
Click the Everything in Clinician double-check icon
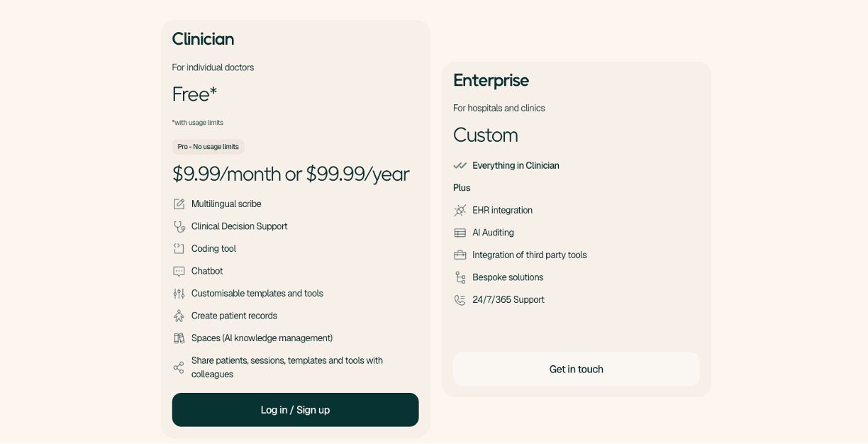[x=460, y=166]
